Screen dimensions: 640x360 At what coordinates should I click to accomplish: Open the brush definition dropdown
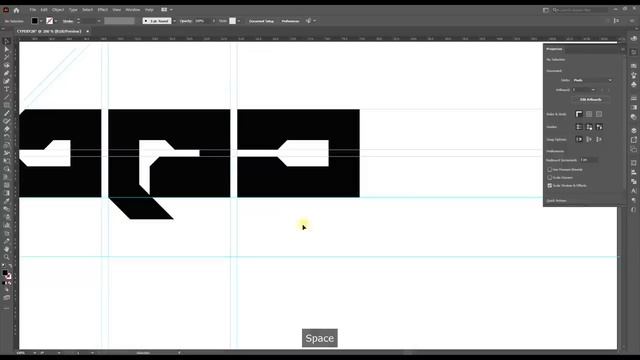point(174,21)
